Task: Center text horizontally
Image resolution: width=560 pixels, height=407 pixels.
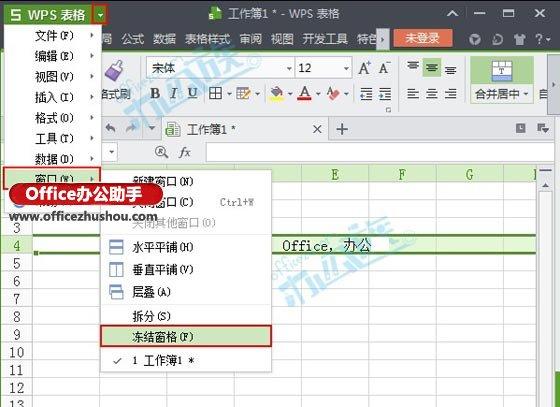Action: point(432,94)
